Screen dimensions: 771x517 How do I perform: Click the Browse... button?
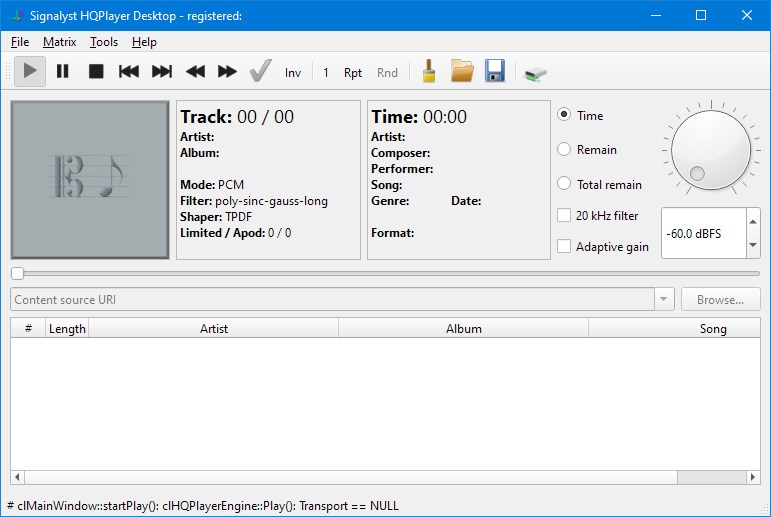coord(720,300)
